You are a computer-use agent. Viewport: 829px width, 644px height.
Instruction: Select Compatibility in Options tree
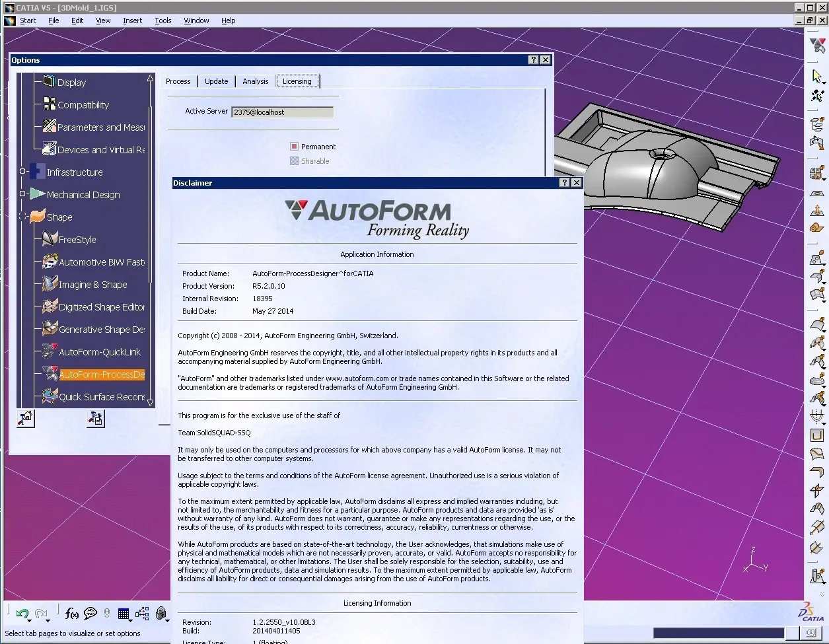click(x=83, y=105)
